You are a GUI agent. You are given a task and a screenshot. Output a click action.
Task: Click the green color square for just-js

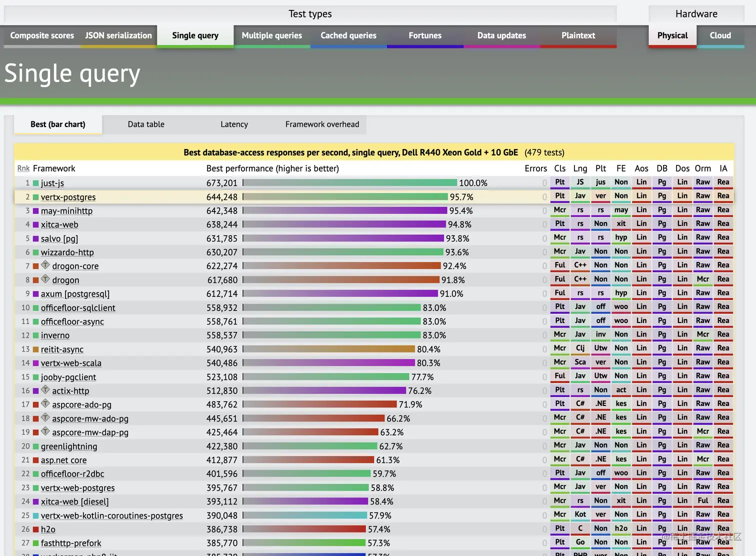tap(35, 183)
